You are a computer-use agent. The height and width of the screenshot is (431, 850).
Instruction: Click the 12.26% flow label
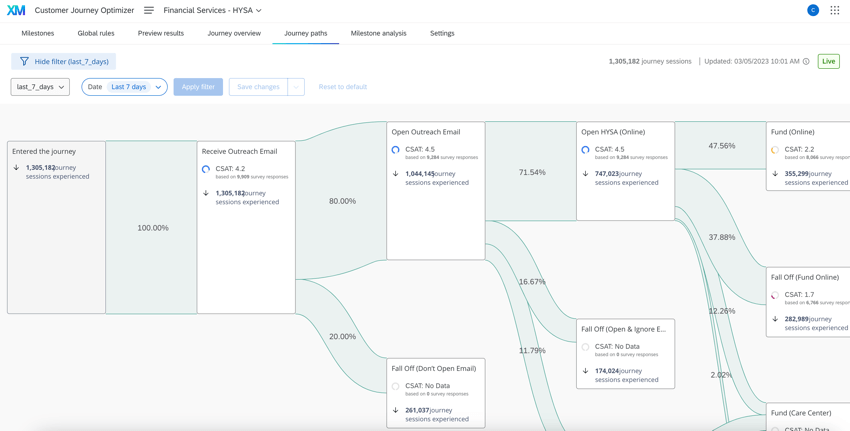tap(722, 311)
